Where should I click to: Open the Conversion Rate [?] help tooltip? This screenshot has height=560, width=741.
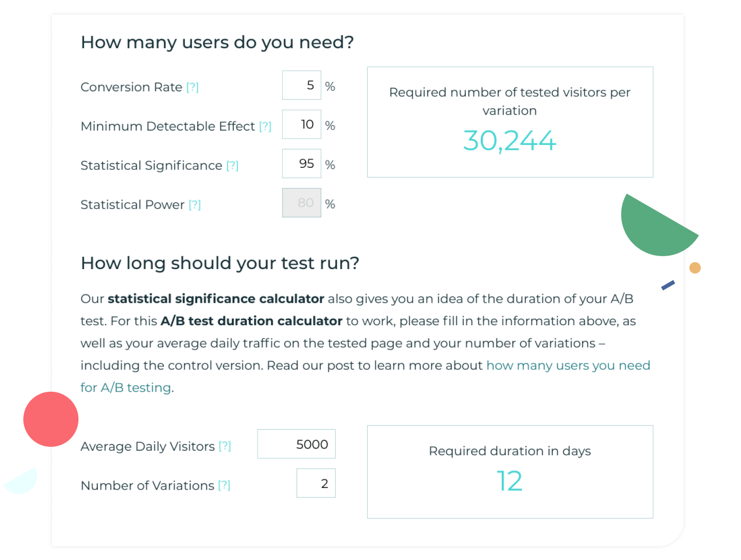point(192,87)
